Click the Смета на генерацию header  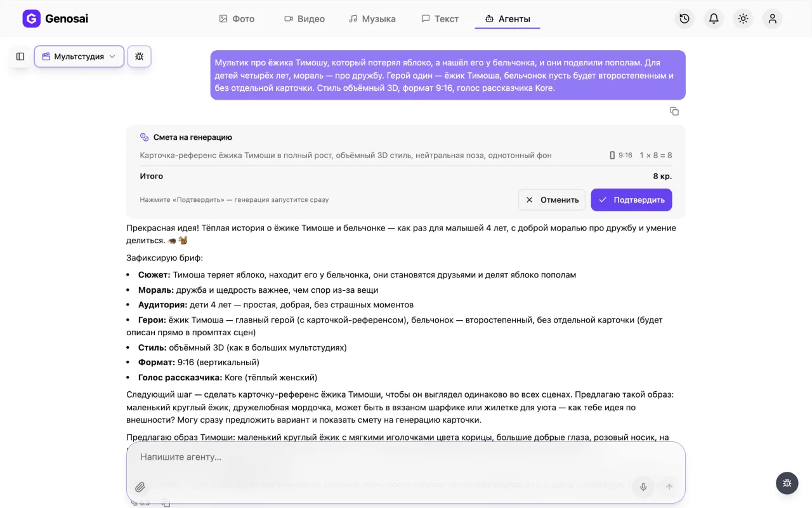click(186, 137)
